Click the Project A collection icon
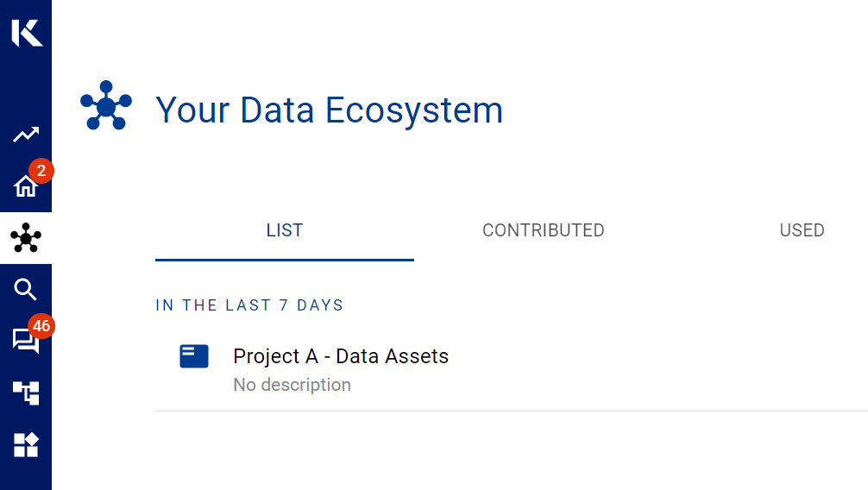This screenshot has height=490, width=868. (194, 355)
